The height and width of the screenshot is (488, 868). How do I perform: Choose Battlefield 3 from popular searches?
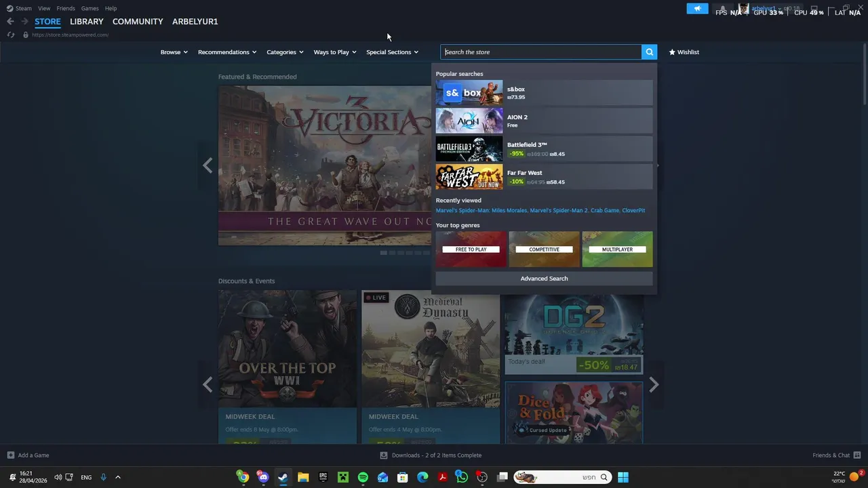(544, 148)
